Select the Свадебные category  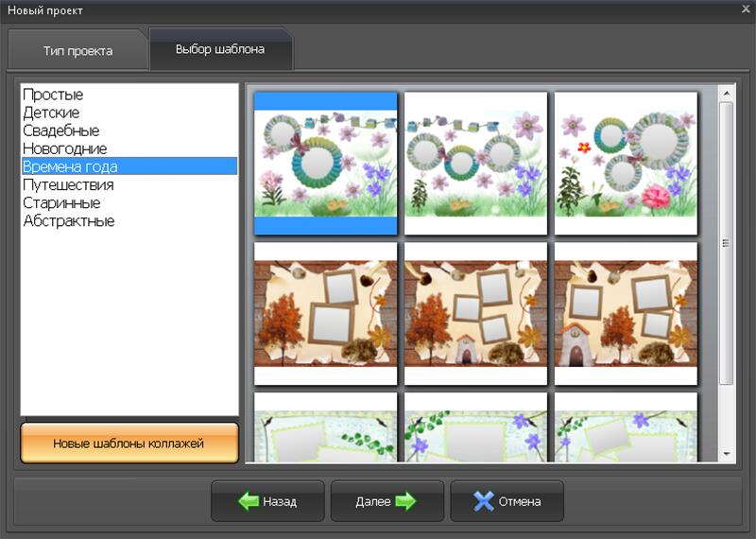(x=60, y=130)
